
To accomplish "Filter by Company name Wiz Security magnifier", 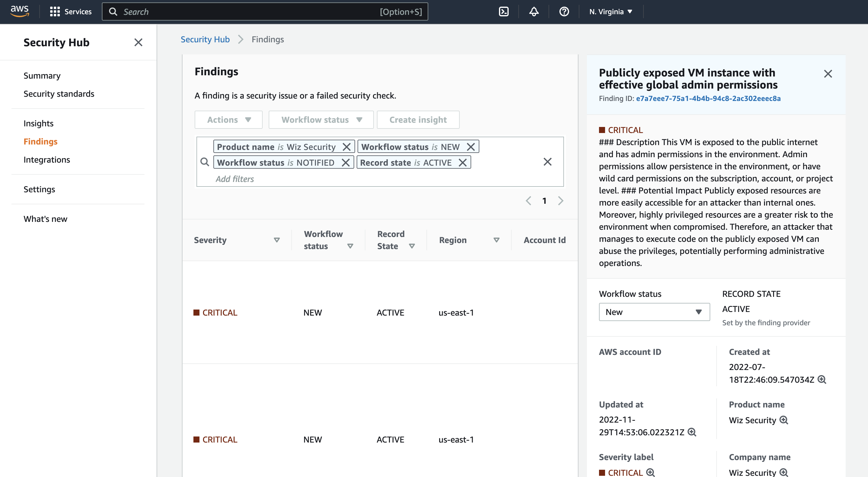I will [784, 473].
